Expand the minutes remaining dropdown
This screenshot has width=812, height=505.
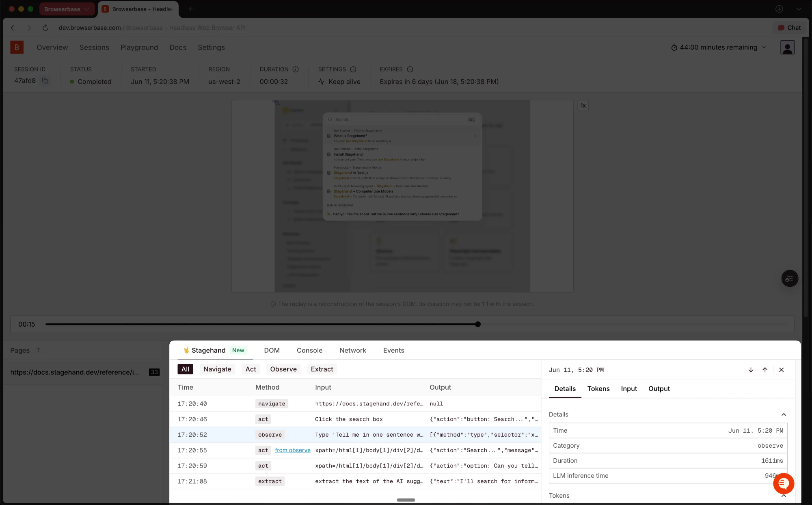click(764, 48)
